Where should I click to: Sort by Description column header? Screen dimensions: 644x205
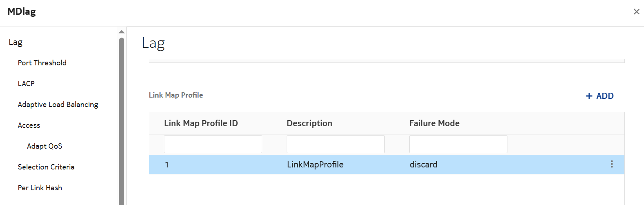click(309, 123)
